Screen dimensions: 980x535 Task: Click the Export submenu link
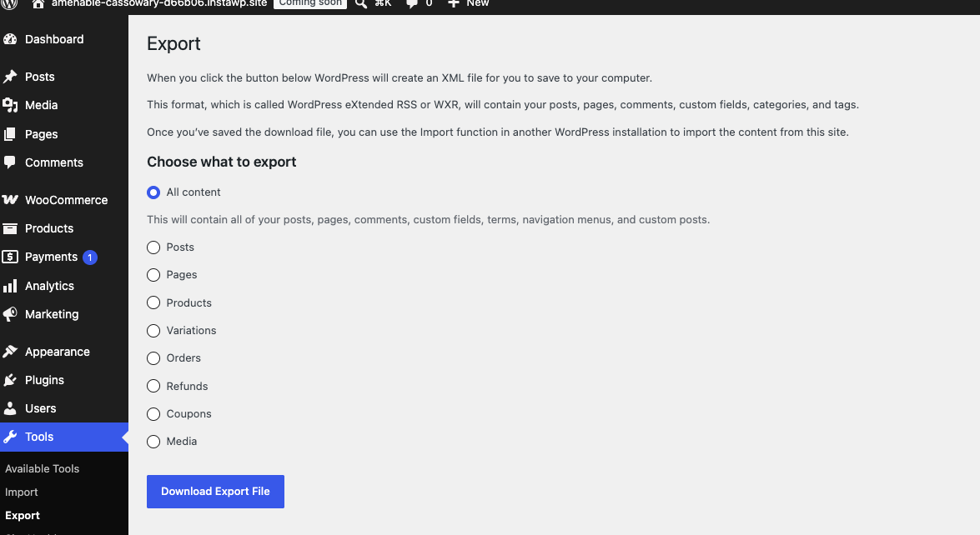click(23, 516)
